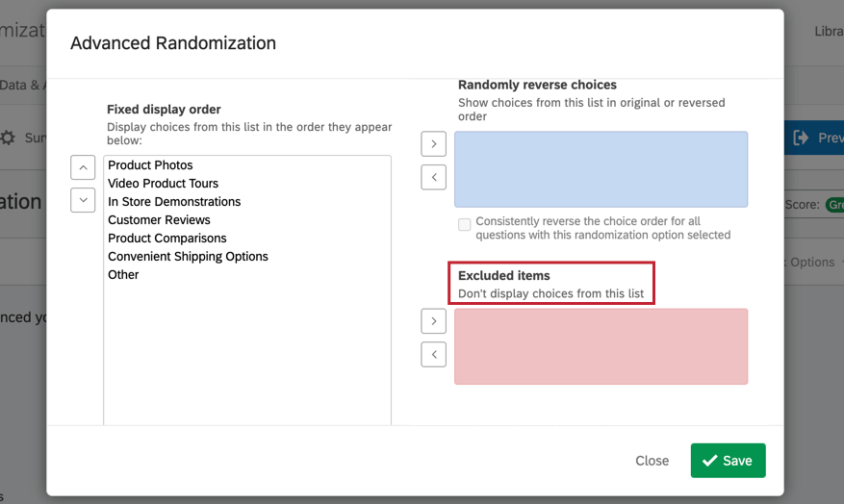844x504 pixels.
Task: Click the Survey settings gear icon
Action: pyautogui.click(x=9, y=138)
